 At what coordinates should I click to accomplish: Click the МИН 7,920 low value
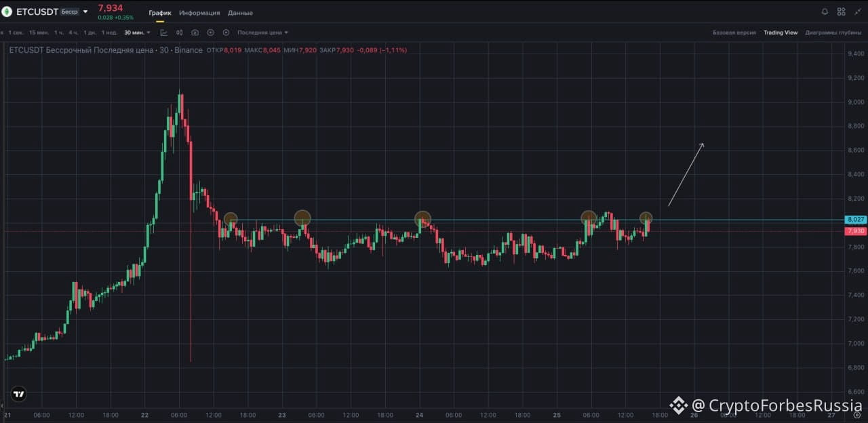[x=300, y=50]
